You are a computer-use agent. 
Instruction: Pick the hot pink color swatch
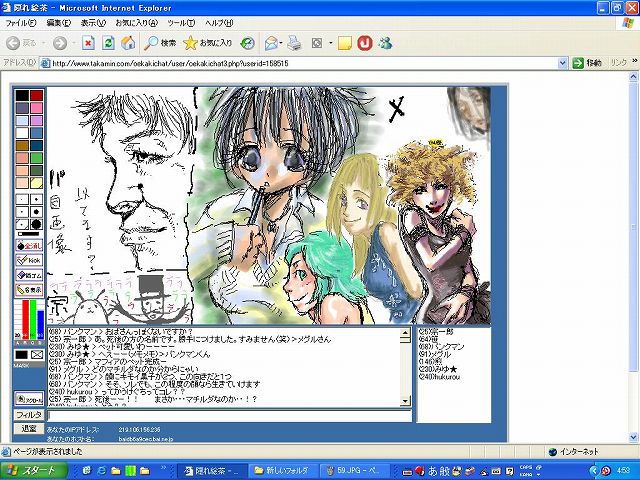pos(36,108)
